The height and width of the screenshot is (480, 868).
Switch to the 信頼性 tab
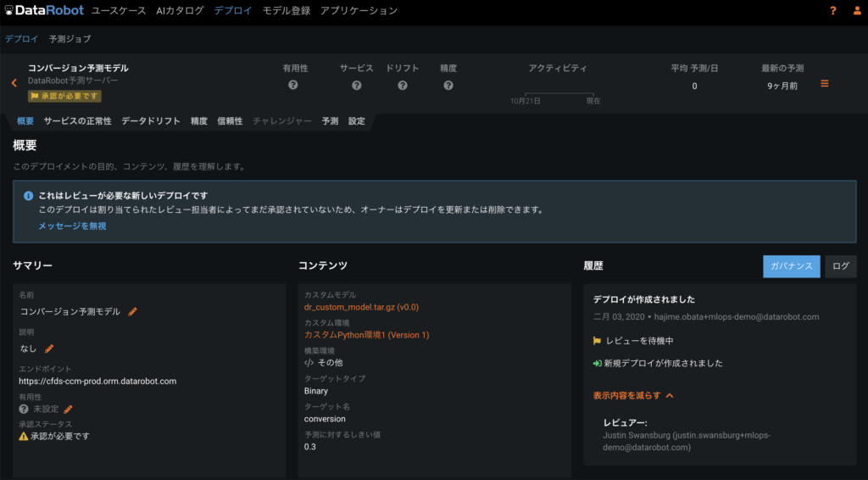[x=230, y=120]
